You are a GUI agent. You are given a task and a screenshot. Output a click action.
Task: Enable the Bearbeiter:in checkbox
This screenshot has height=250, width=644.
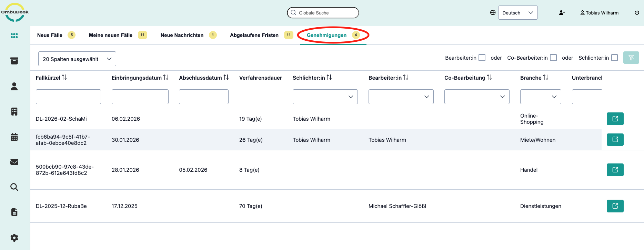point(482,58)
